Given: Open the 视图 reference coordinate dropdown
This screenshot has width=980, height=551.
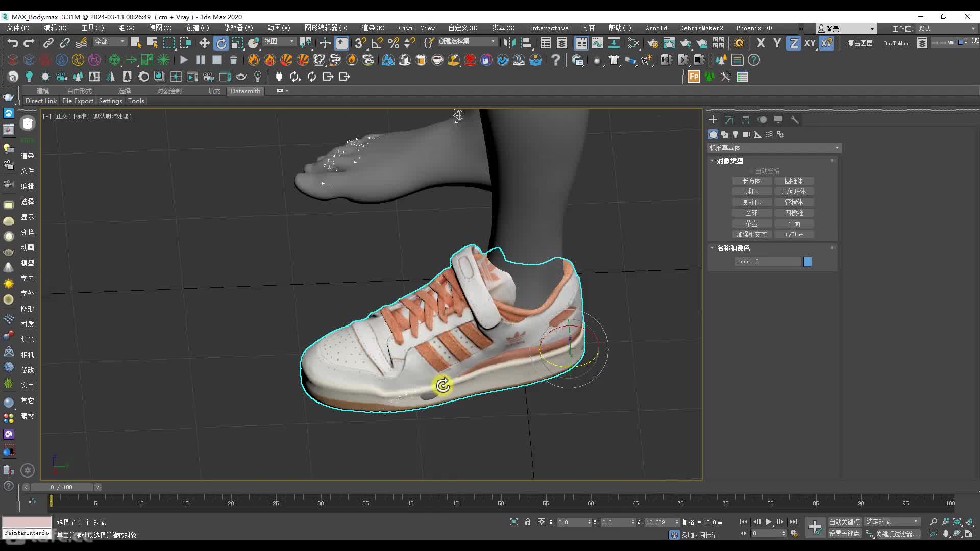Looking at the screenshot, I should click(279, 41).
